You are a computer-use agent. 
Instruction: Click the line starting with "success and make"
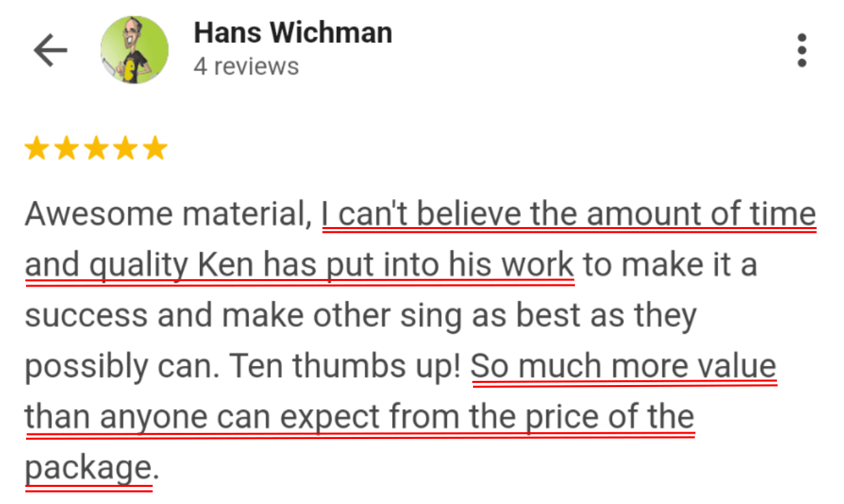pos(360,316)
